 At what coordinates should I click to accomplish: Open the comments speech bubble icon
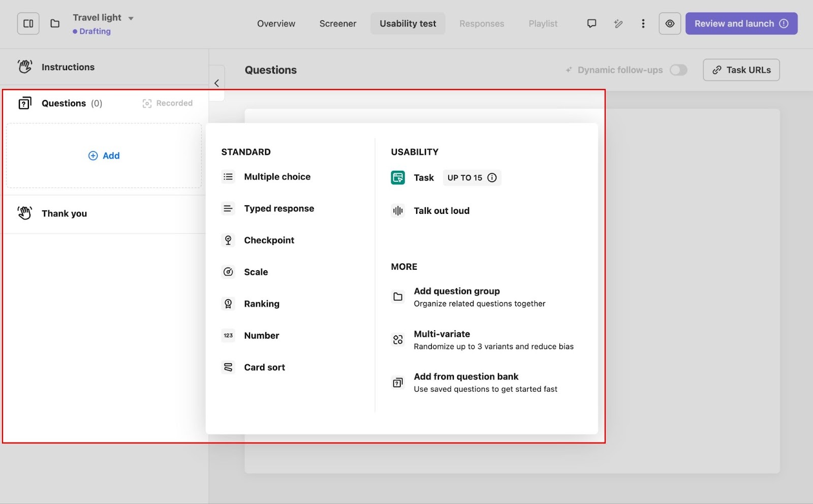[591, 24]
